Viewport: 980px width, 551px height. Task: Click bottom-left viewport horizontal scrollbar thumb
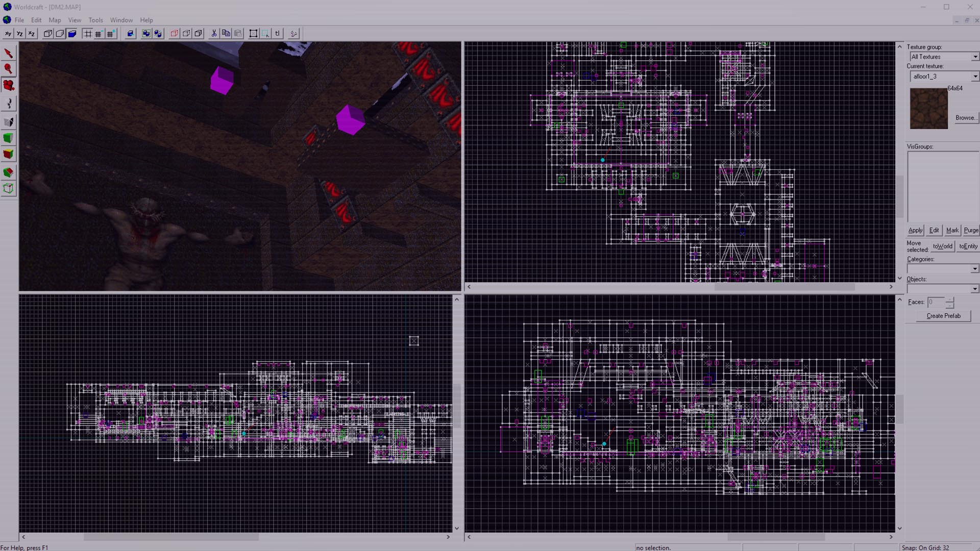[x=171, y=537]
